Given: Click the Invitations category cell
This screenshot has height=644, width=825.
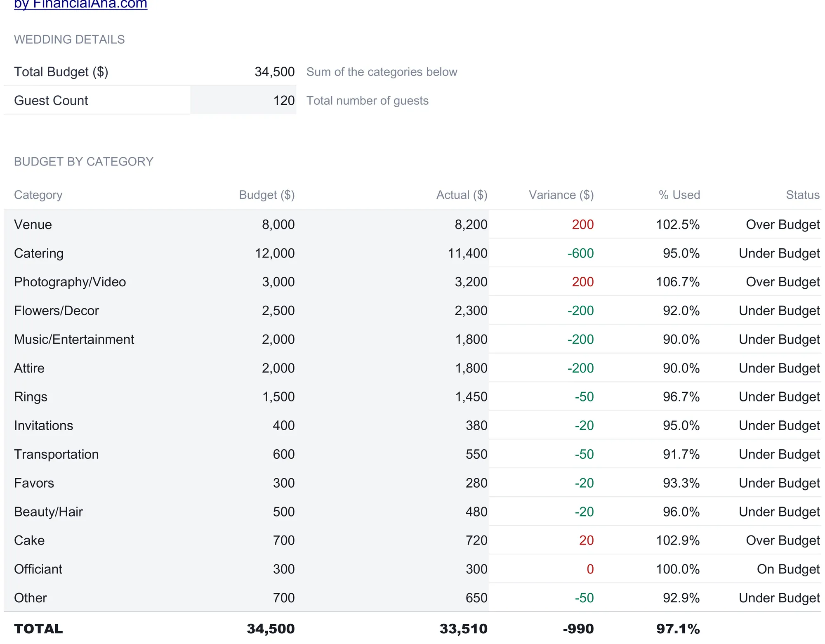Looking at the screenshot, I should click(44, 425).
